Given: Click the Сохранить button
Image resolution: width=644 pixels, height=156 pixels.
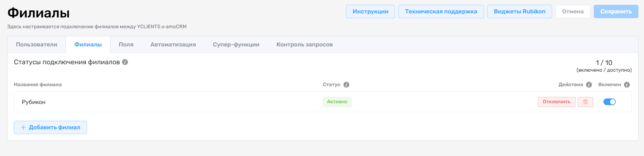Looking at the screenshot, I should (616, 12).
